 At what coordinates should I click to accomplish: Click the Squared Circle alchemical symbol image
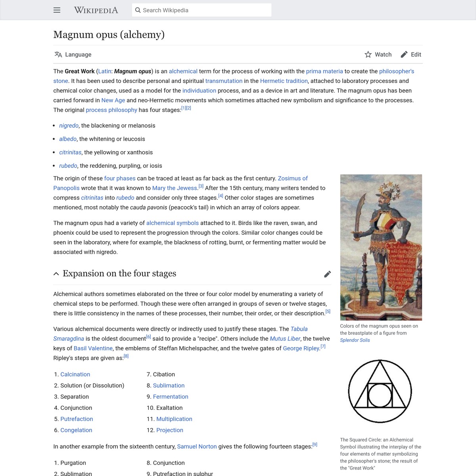[380, 391]
